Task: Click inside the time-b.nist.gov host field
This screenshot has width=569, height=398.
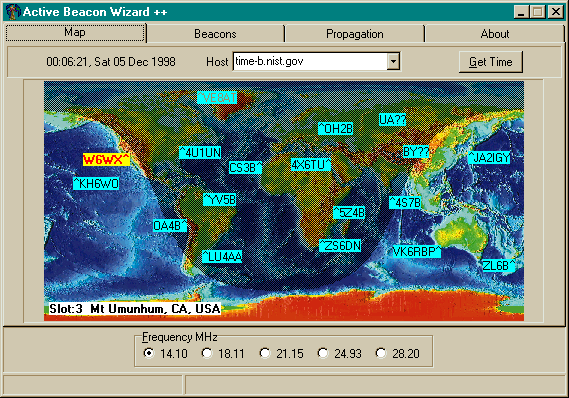Action: (x=311, y=61)
